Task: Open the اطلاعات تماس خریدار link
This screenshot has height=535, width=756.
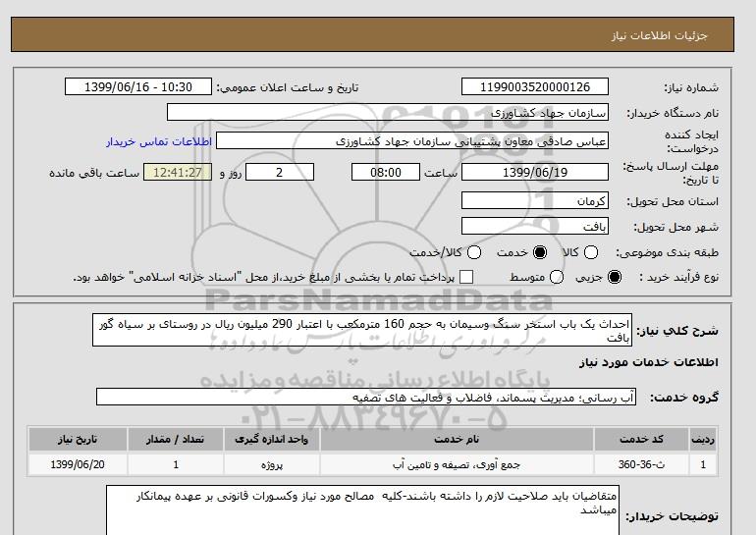Action: tap(159, 141)
